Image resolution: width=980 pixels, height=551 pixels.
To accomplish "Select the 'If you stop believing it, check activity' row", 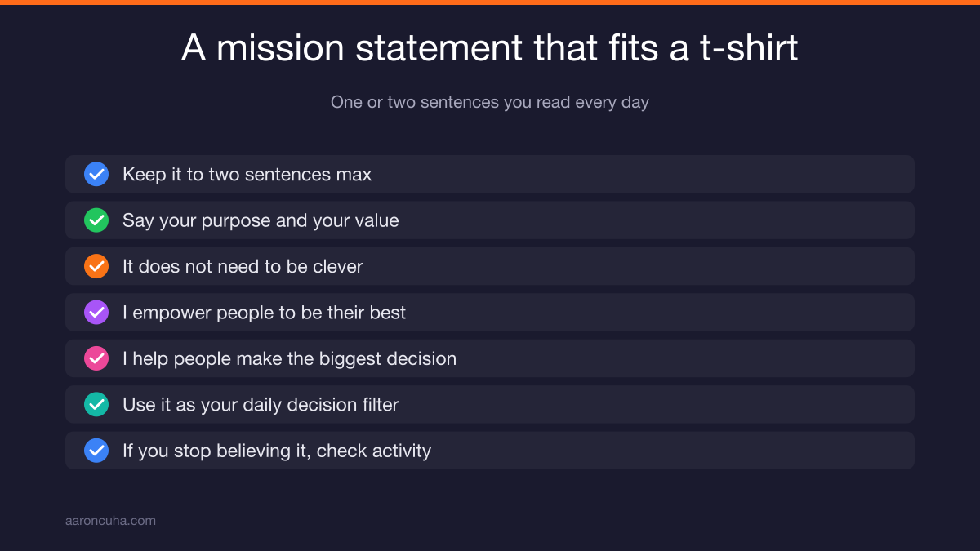I will (490, 451).
